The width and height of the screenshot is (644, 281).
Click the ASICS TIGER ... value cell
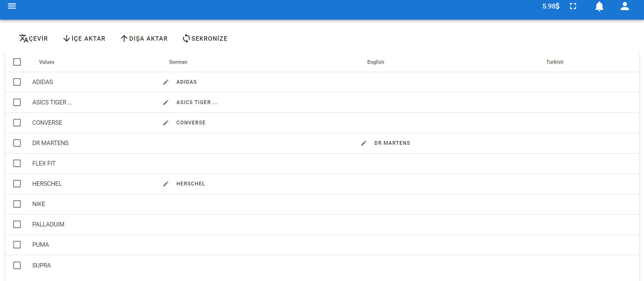(x=52, y=102)
